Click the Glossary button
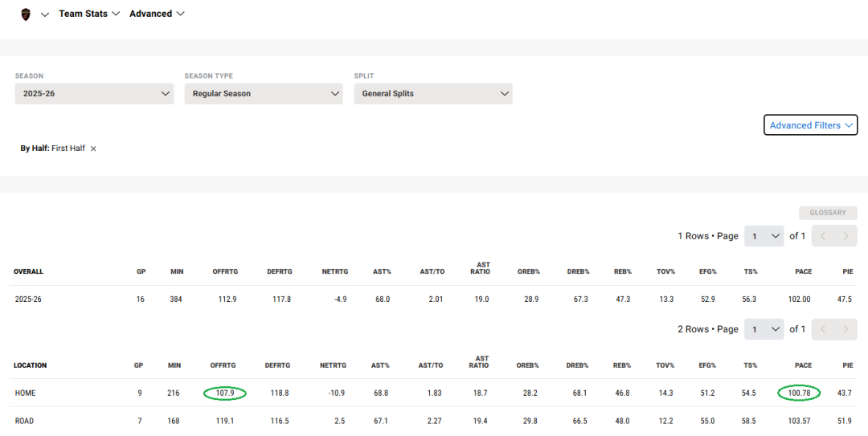Viewport: 868px width, 436px height. coord(828,213)
